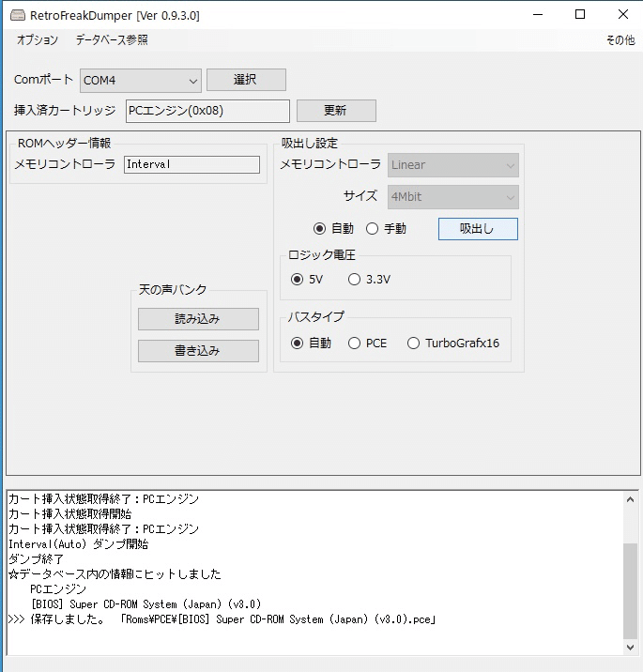Select 5V logic voltage
This screenshot has height=672, width=643.
(x=307, y=280)
